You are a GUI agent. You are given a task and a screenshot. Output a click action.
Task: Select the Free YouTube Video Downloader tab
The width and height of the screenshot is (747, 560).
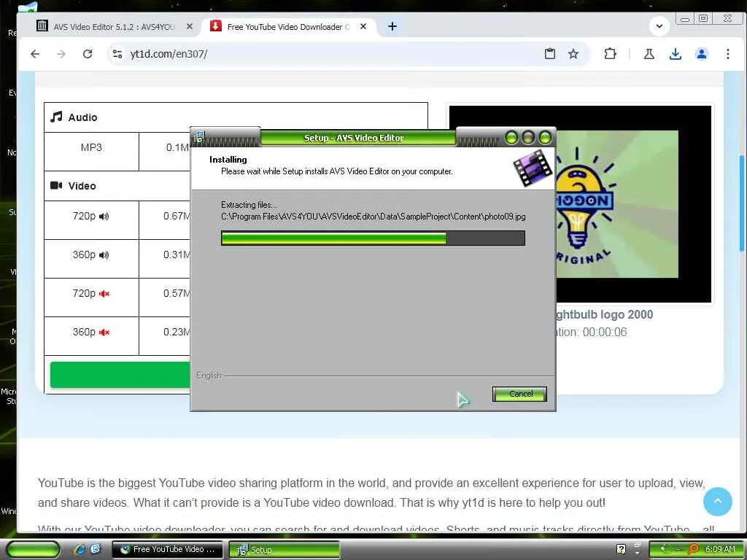click(287, 27)
